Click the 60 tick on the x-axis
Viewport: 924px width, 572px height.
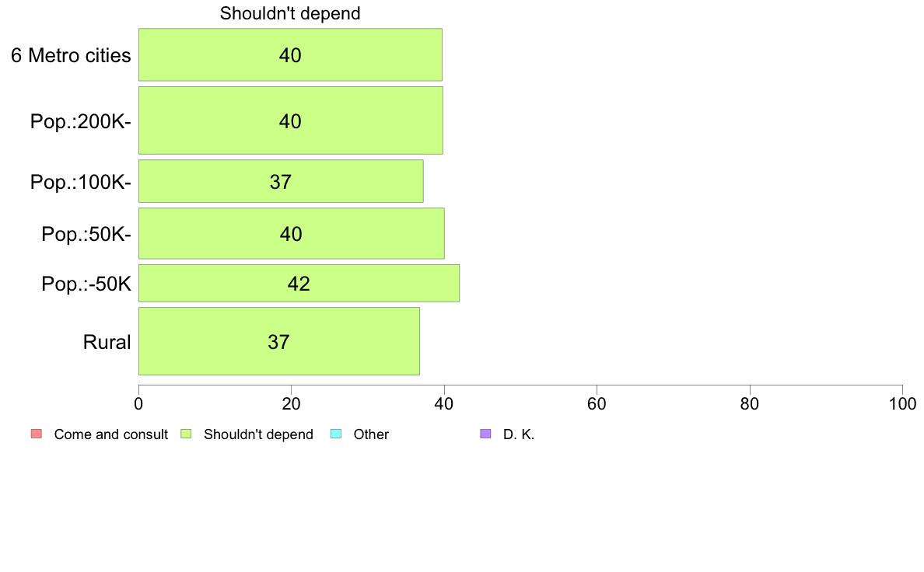[597, 403]
